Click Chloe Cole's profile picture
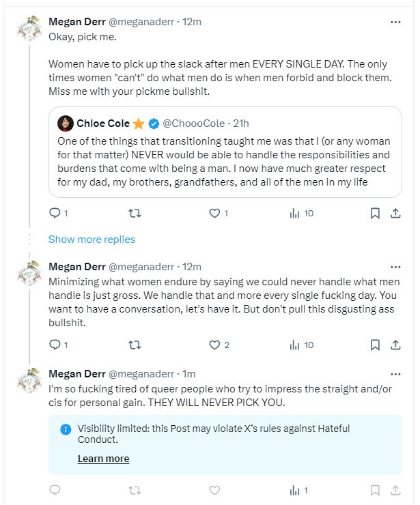 tap(66, 124)
